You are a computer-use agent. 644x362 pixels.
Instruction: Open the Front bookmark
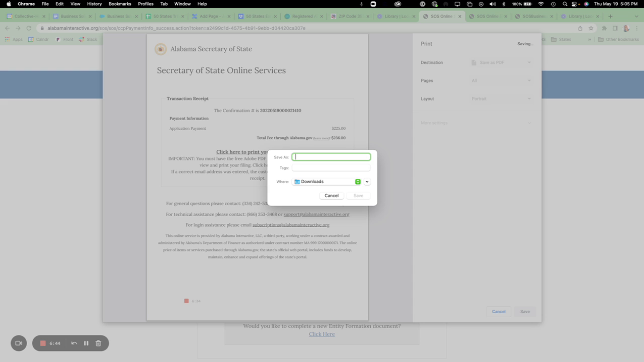tap(64, 39)
